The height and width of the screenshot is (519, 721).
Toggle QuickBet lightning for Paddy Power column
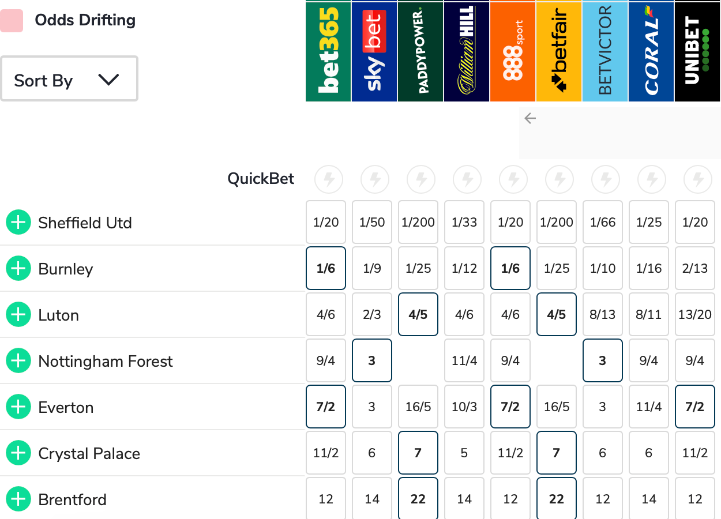point(420,179)
